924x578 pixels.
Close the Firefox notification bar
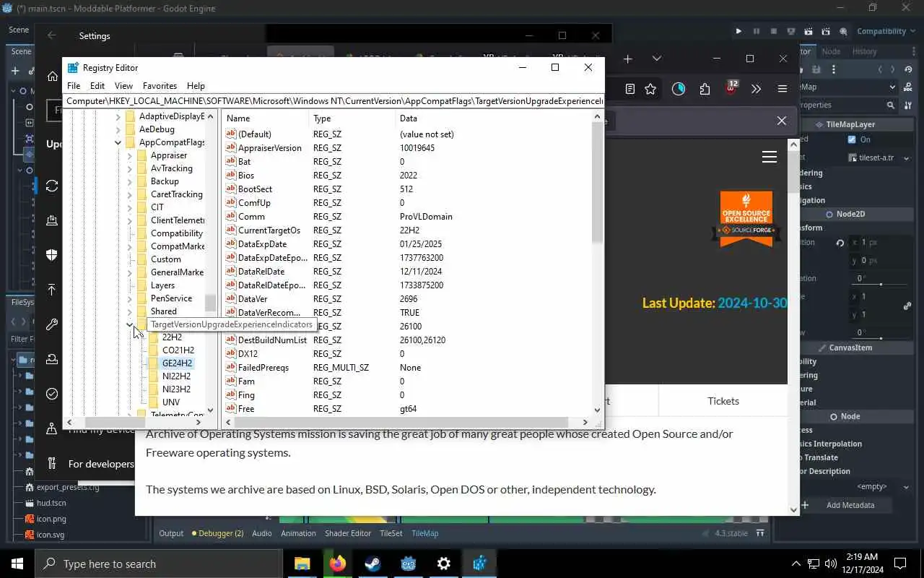coord(781,121)
